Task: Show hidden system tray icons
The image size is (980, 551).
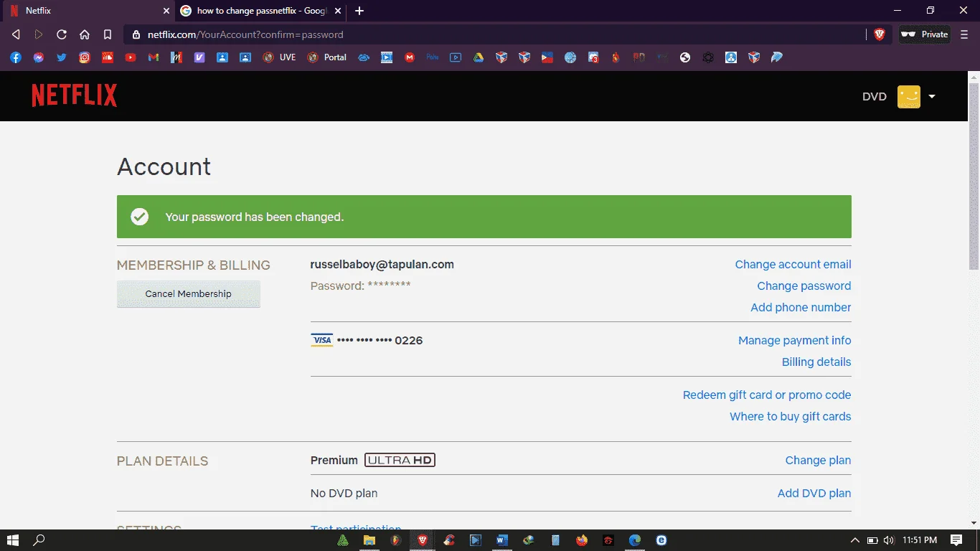Action: [855, 540]
